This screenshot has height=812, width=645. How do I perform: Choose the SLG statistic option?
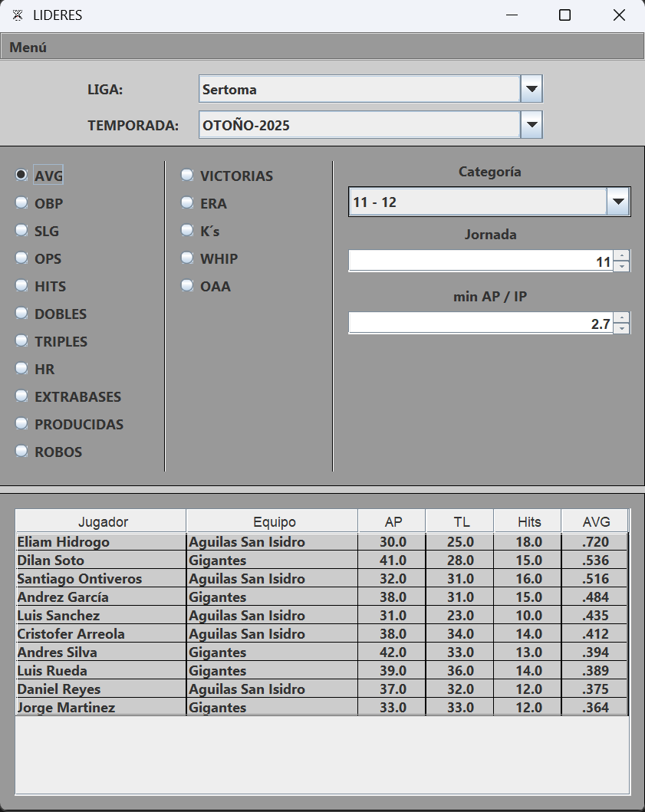[x=21, y=231]
